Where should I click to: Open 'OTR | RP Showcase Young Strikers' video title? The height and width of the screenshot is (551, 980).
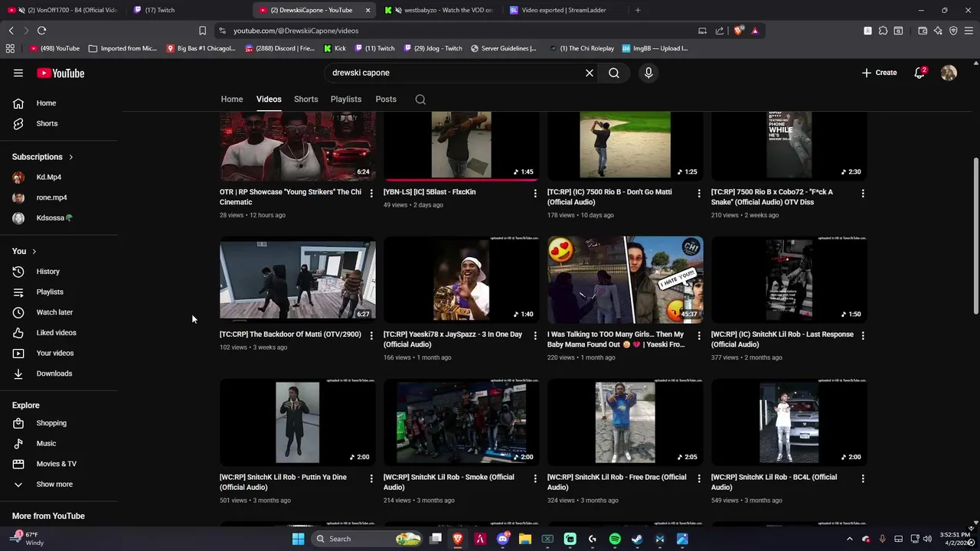coord(290,197)
